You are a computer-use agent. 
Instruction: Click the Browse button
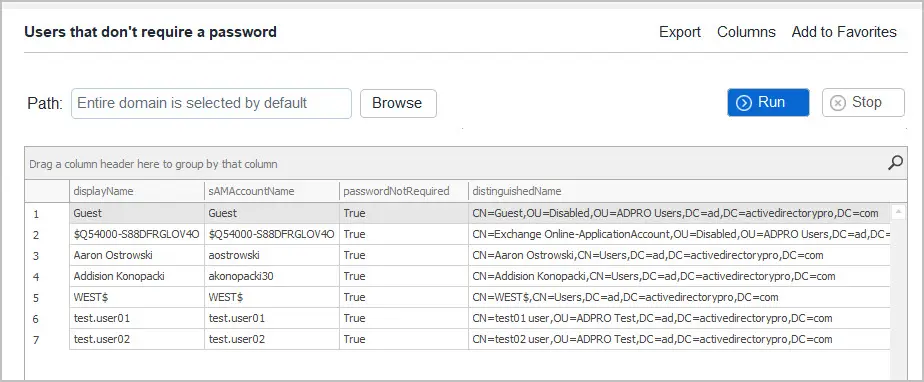pos(398,103)
